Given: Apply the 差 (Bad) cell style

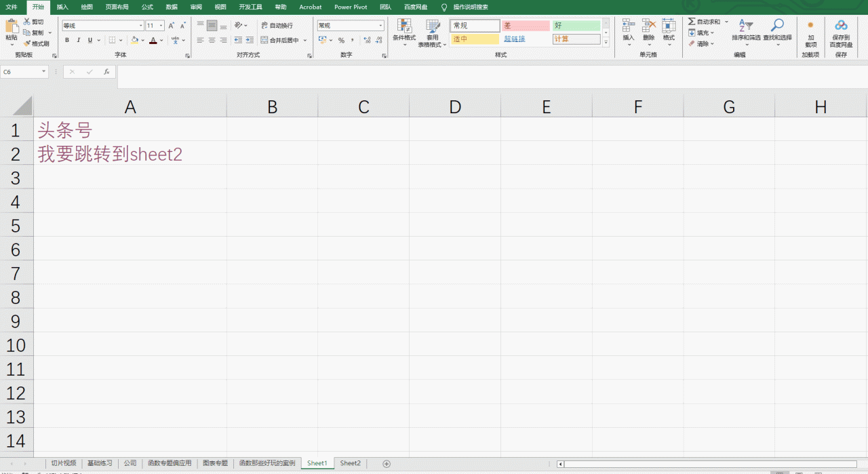Looking at the screenshot, I should click(525, 26).
